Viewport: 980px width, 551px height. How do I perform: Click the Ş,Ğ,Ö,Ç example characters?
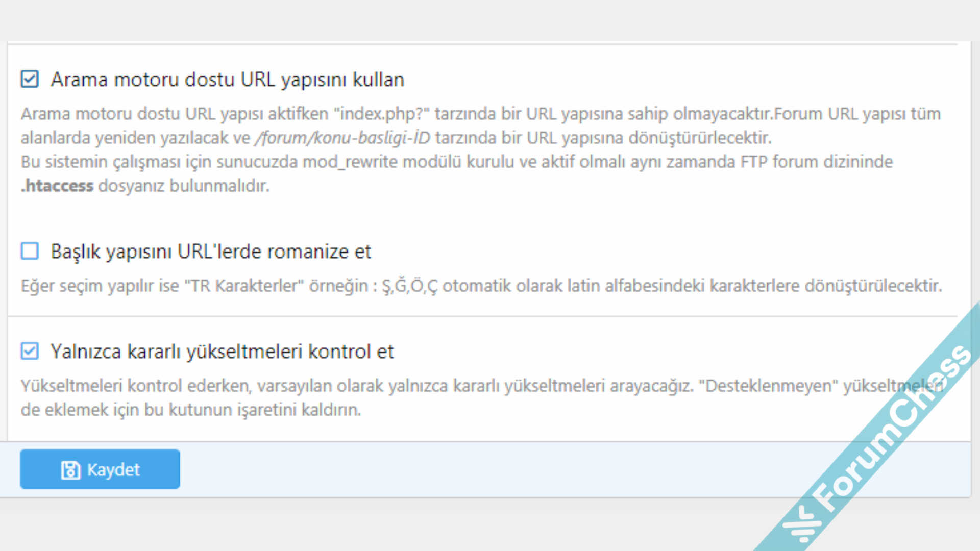409,286
